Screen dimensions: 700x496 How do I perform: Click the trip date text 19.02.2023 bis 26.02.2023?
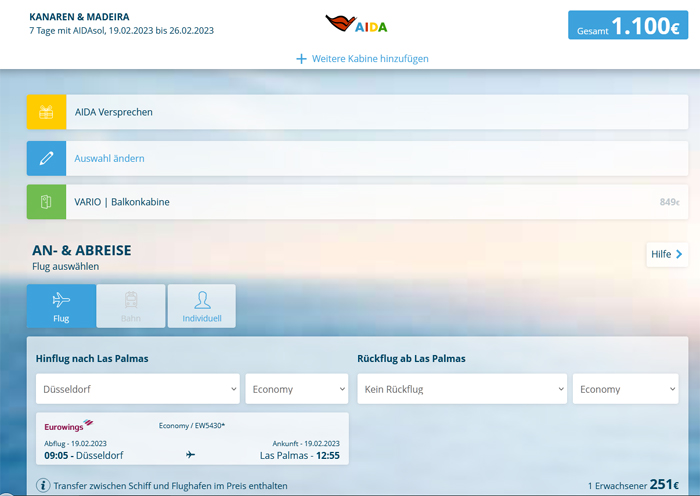(161, 31)
